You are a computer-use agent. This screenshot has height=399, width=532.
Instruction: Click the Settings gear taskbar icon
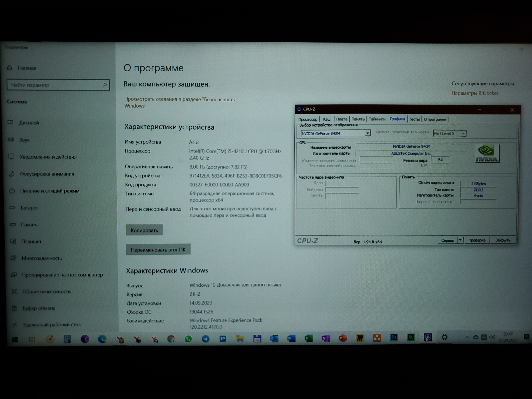tap(445, 337)
